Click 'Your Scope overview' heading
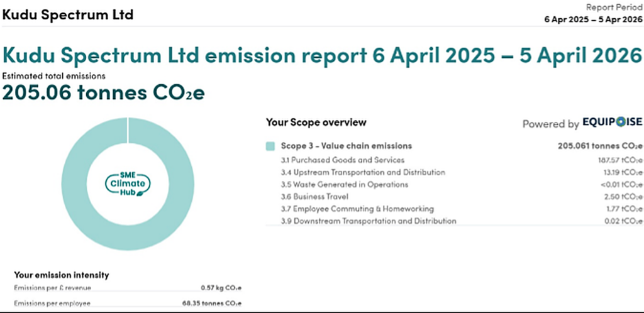 (316, 123)
